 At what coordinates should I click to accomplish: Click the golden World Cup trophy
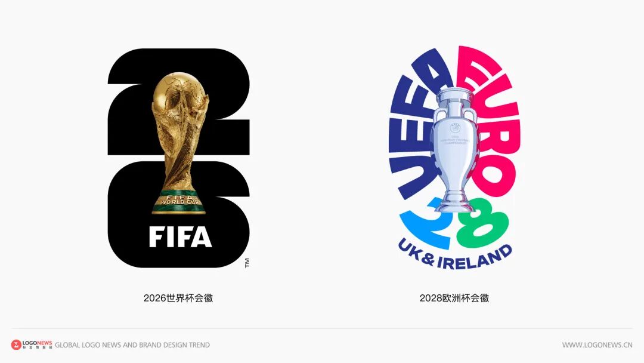(179, 143)
